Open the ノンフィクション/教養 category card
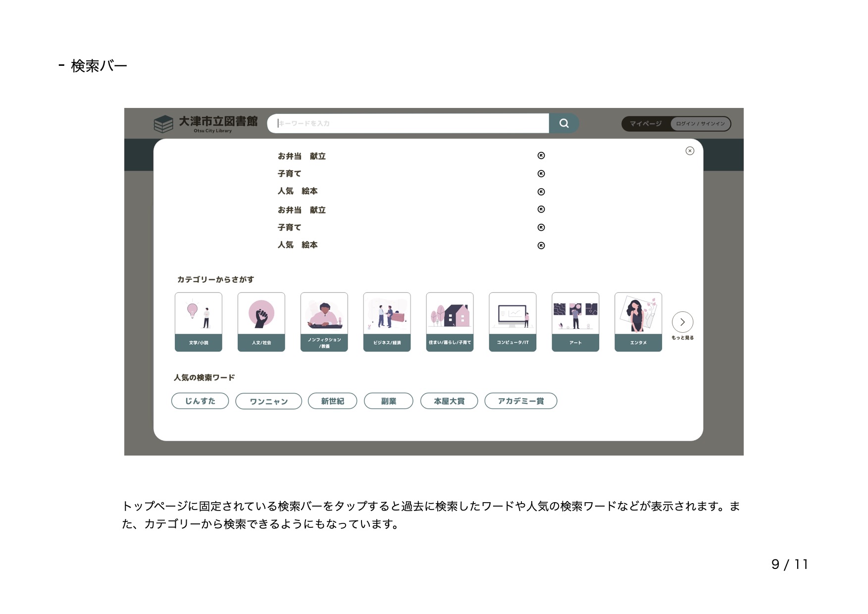The image size is (868, 614). (x=324, y=322)
